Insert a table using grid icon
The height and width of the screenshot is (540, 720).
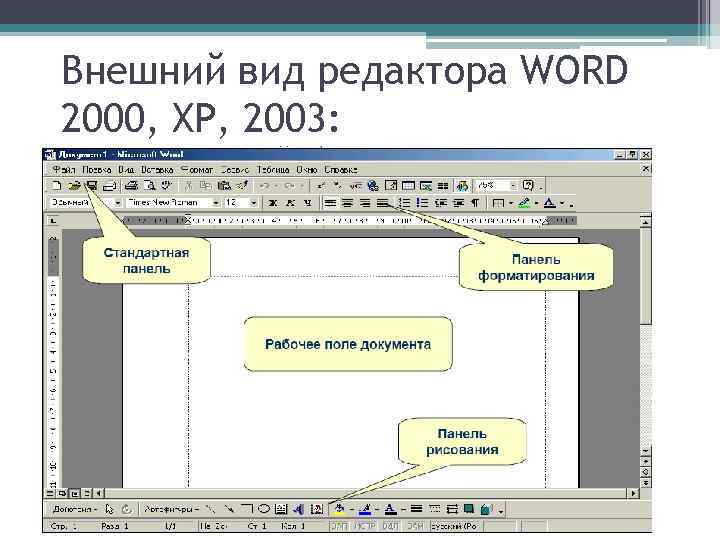point(408,186)
